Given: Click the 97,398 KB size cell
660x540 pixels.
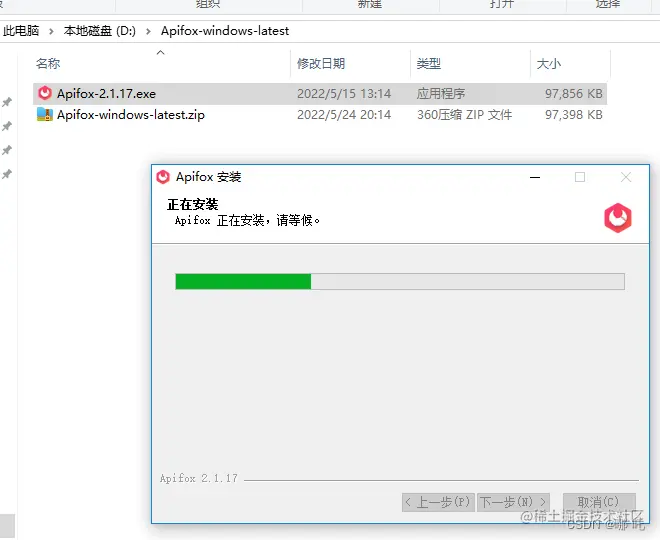Looking at the screenshot, I should (574, 114).
